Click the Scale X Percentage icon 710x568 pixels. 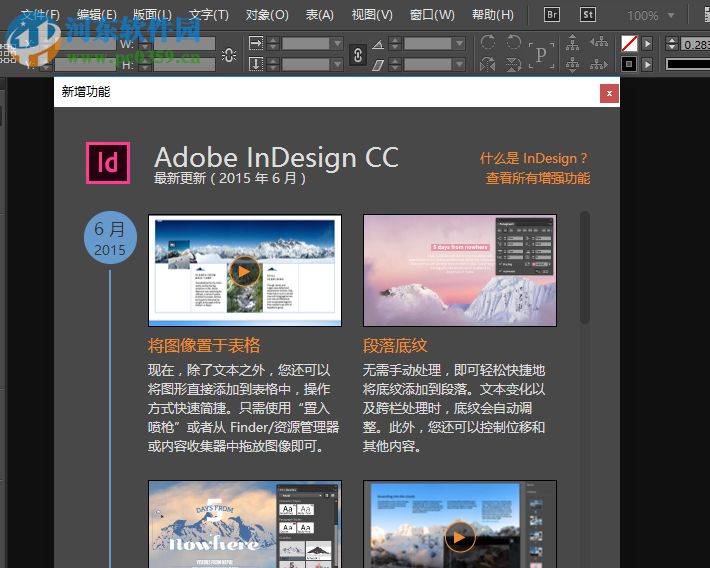256,43
